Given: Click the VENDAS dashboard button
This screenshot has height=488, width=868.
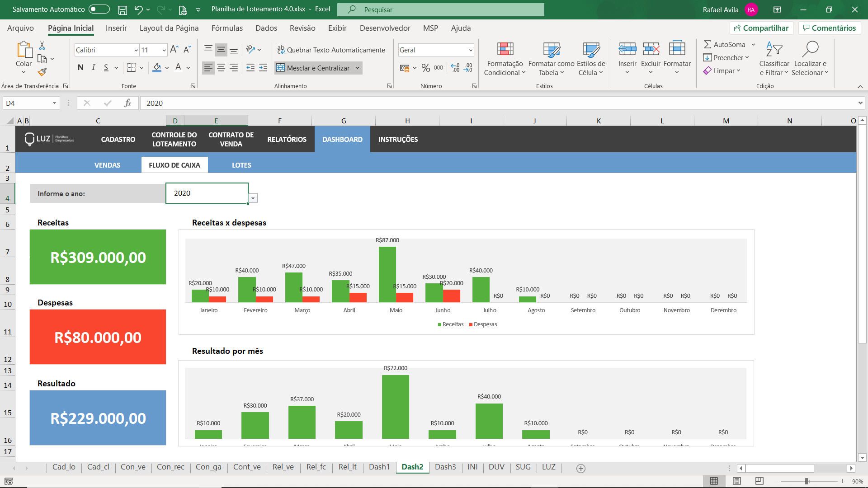Looking at the screenshot, I should click(107, 165).
